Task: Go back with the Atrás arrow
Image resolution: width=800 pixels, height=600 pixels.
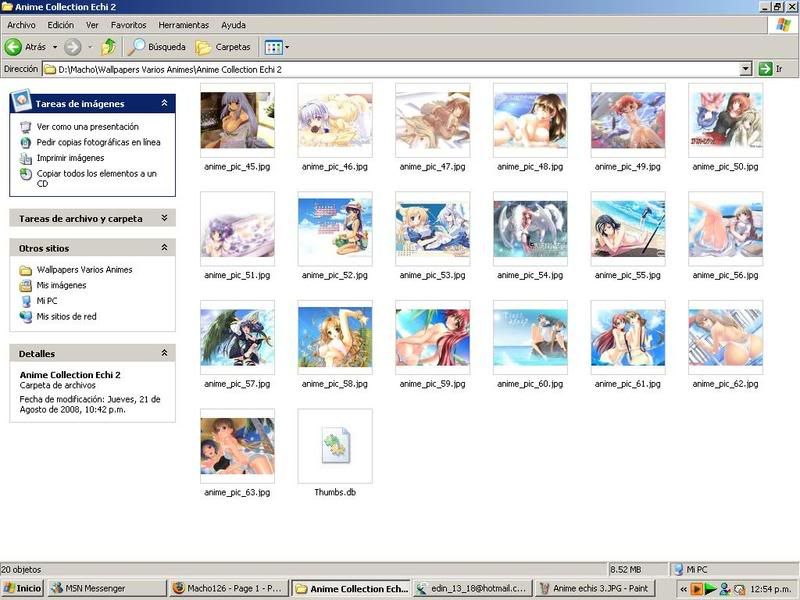Action: pos(26,47)
